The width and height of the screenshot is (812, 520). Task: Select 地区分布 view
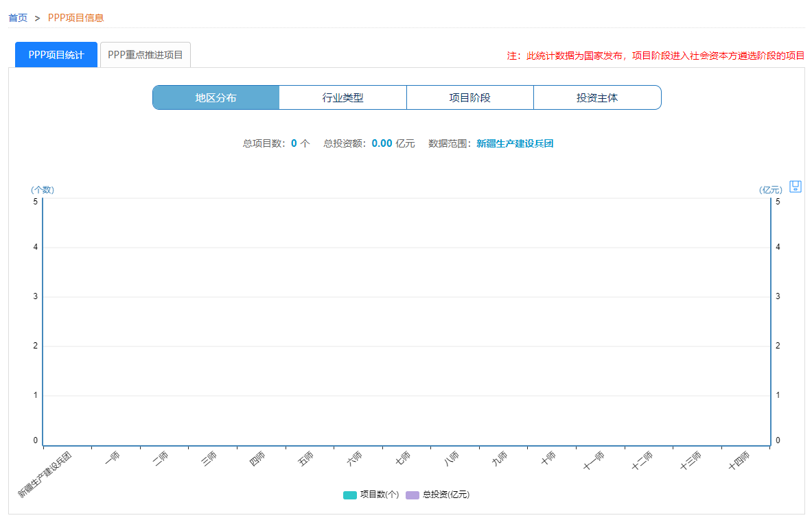coord(216,97)
